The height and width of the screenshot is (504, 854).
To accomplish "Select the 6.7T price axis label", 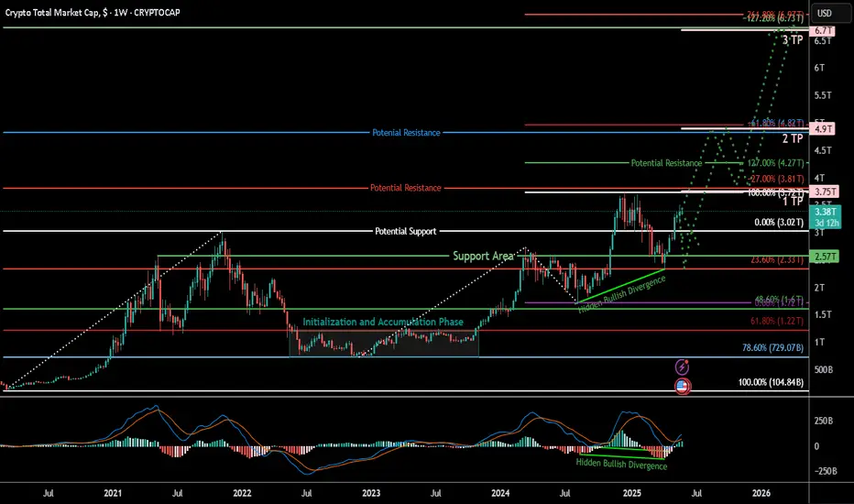I will [823, 30].
